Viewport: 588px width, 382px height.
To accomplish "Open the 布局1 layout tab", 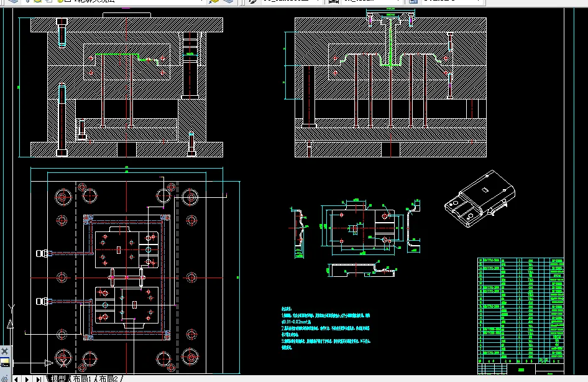I will pos(83,379).
